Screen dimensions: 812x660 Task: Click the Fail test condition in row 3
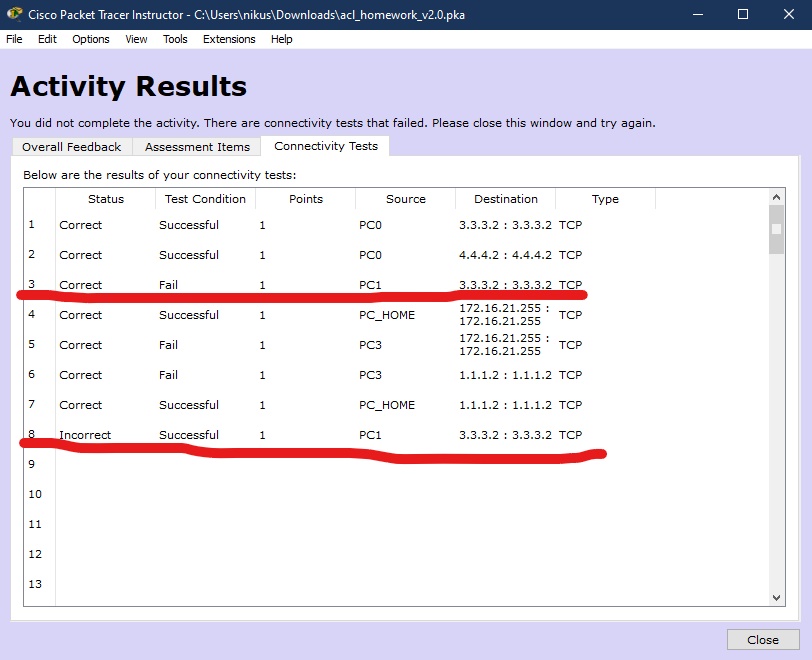point(168,285)
